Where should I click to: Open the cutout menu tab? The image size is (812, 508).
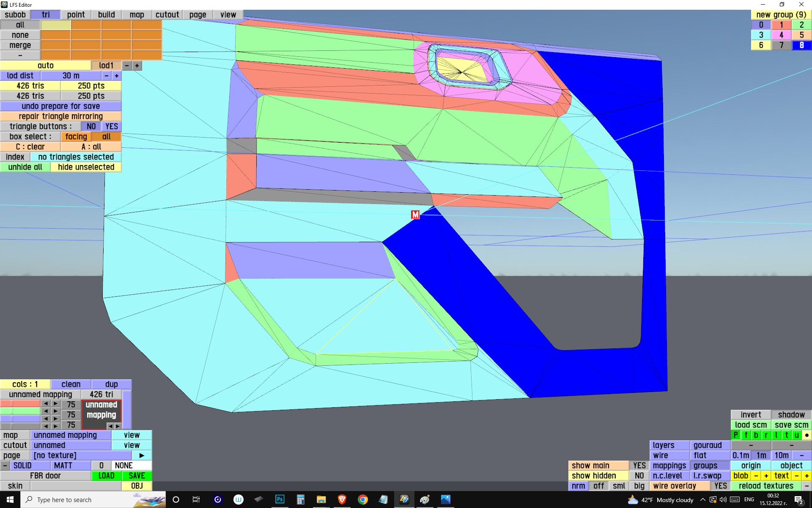(167, 14)
